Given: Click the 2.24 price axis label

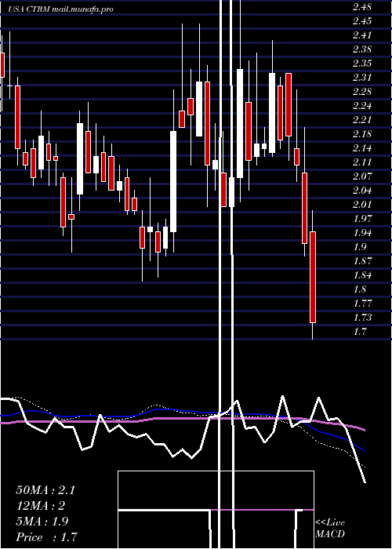Looking at the screenshot, I should click(x=362, y=105).
